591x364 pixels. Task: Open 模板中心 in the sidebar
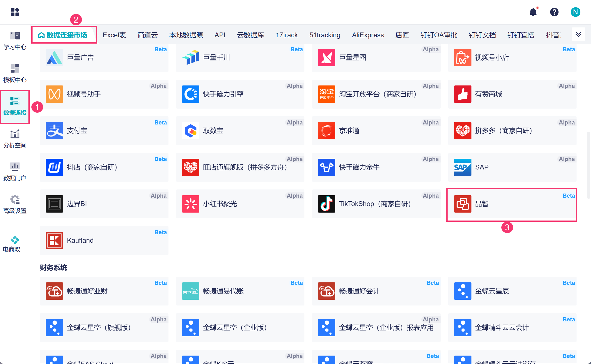coord(15,73)
